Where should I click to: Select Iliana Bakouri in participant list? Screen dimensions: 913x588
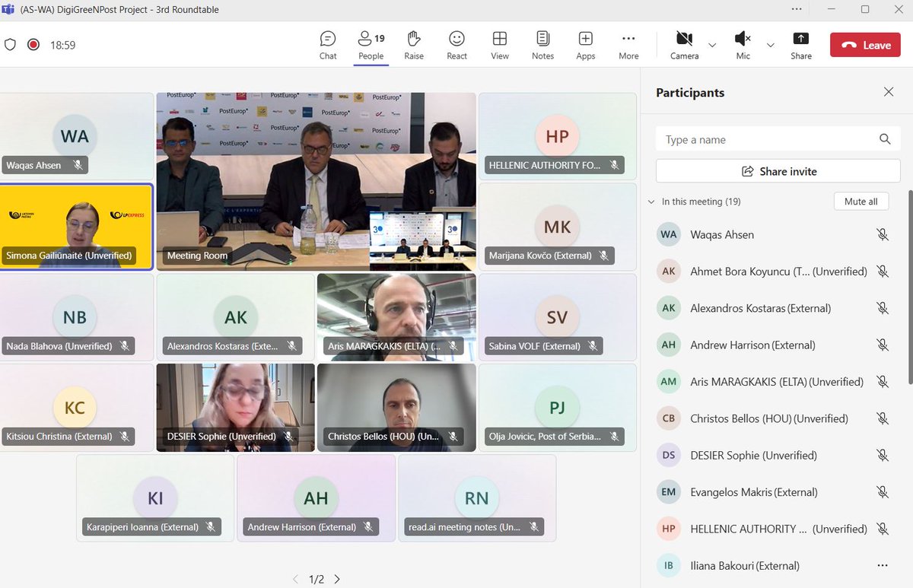(774, 565)
